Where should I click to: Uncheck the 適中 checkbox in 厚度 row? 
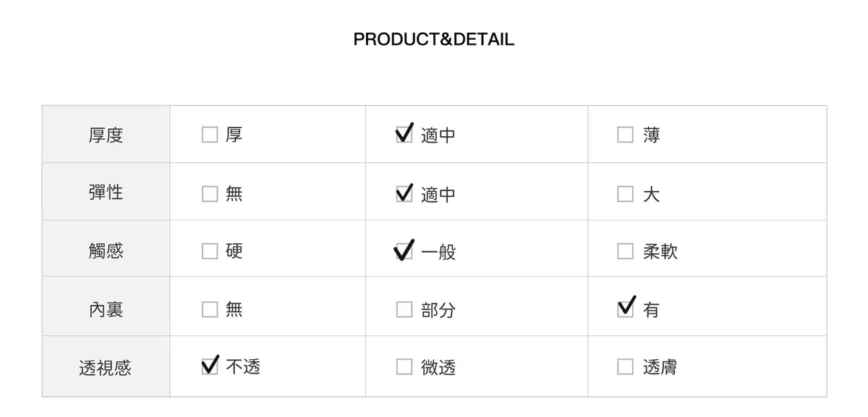point(404,135)
